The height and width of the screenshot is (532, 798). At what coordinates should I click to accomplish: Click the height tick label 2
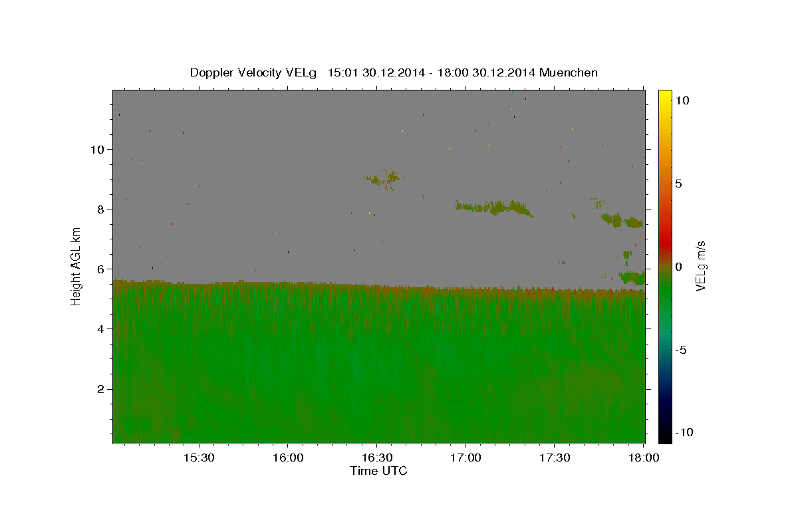coord(101,389)
